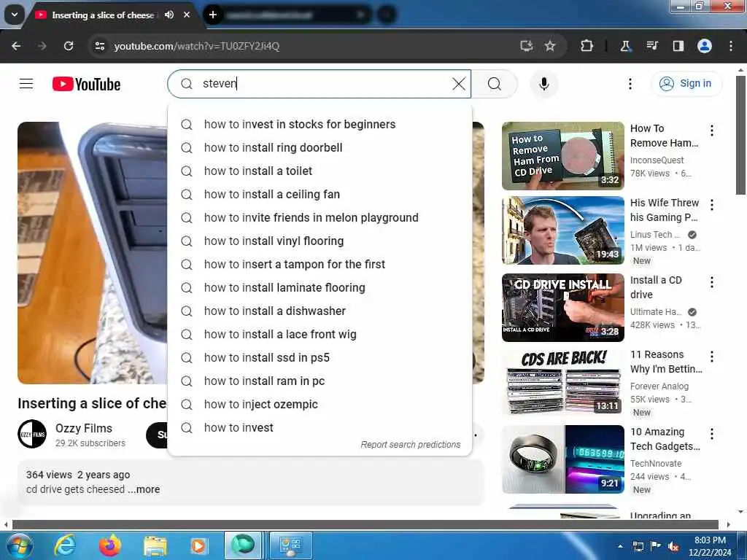Open YouTube settings three-dot menu
The image size is (747, 560).
[x=630, y=84]
